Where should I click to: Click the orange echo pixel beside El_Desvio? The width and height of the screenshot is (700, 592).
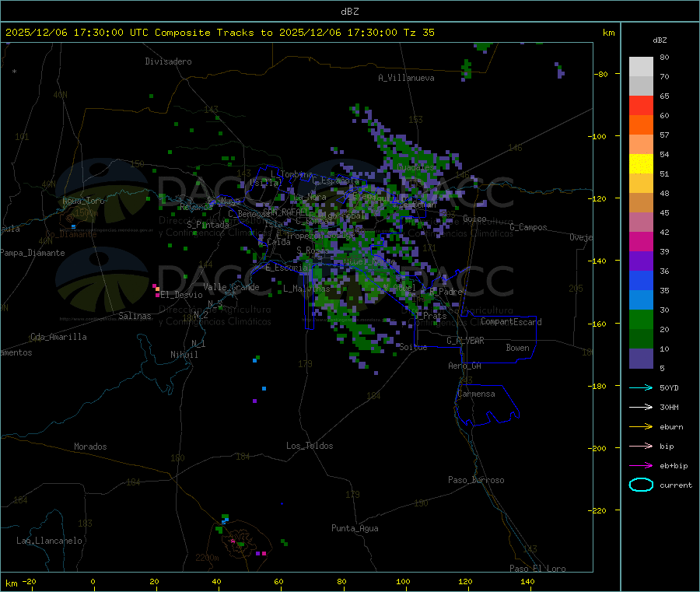pyautogui.click(x=158, y=289)
